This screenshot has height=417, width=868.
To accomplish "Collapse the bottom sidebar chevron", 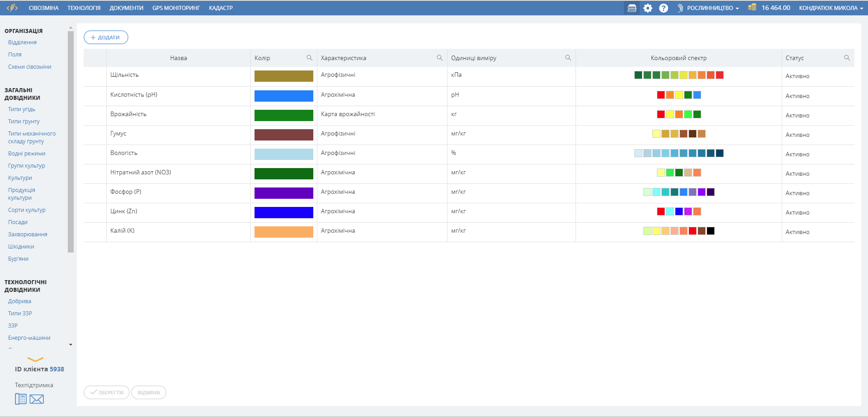I will point(35,360).
